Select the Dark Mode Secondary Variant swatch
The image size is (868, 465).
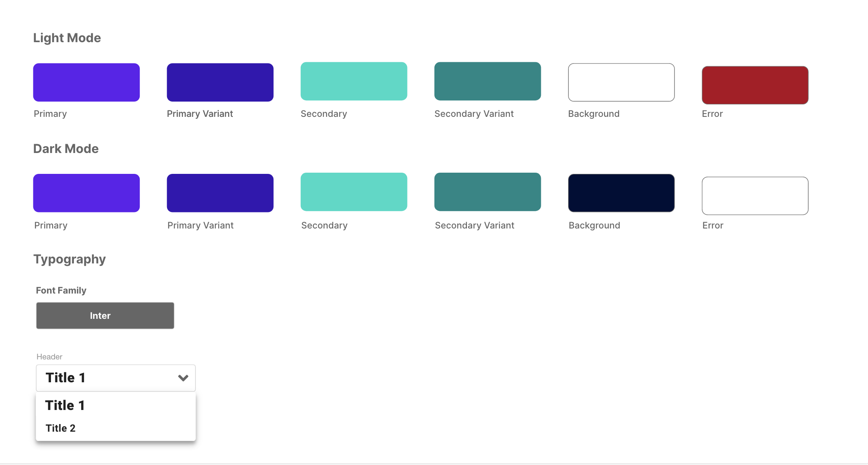pyautogui.click(x=487, y=192)
